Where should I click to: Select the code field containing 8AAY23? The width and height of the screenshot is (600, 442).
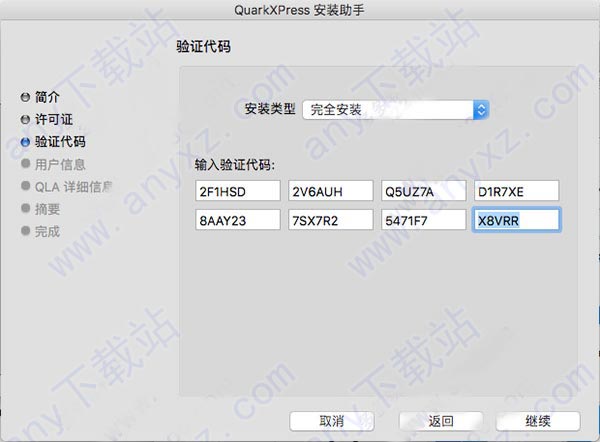[x=238, y=220]
